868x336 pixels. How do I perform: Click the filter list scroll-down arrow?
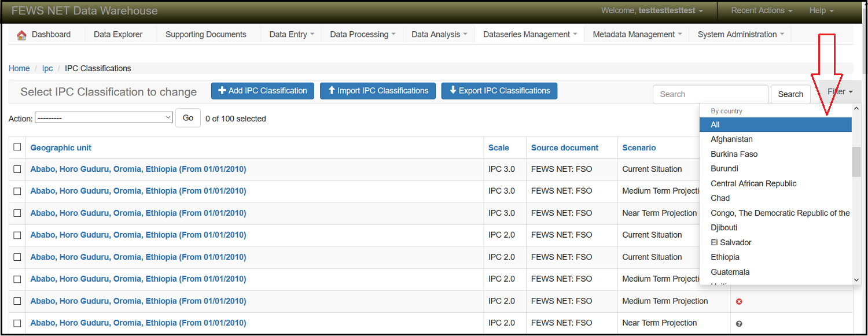856,279
